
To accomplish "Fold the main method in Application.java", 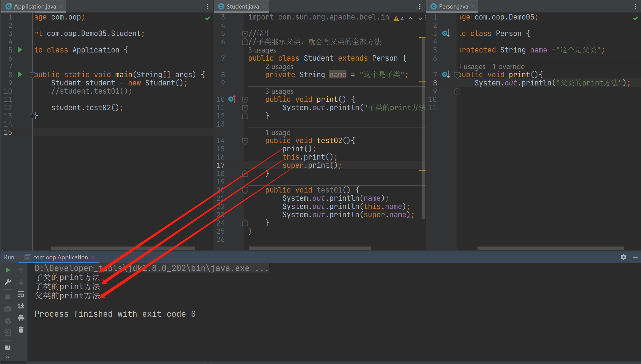I will (x=32, y=74).
